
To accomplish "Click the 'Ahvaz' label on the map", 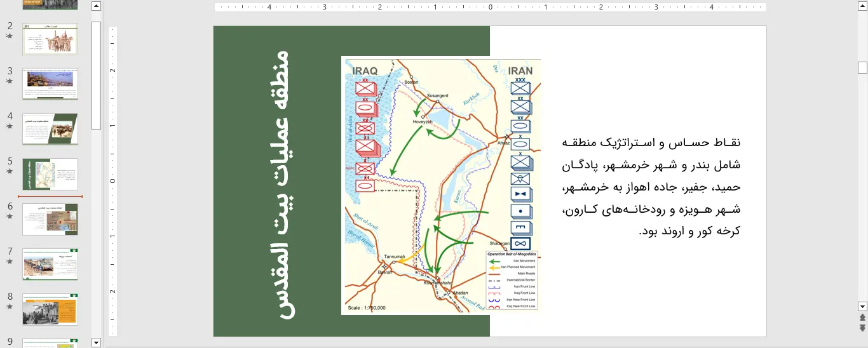I will (x=503, y=143).
